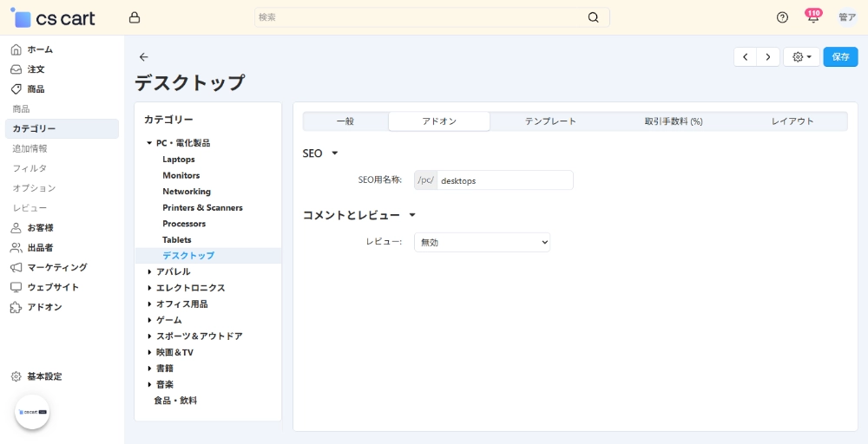Open the gear settings dropdown
Screen dimensions: 868x444
point(800,57)
